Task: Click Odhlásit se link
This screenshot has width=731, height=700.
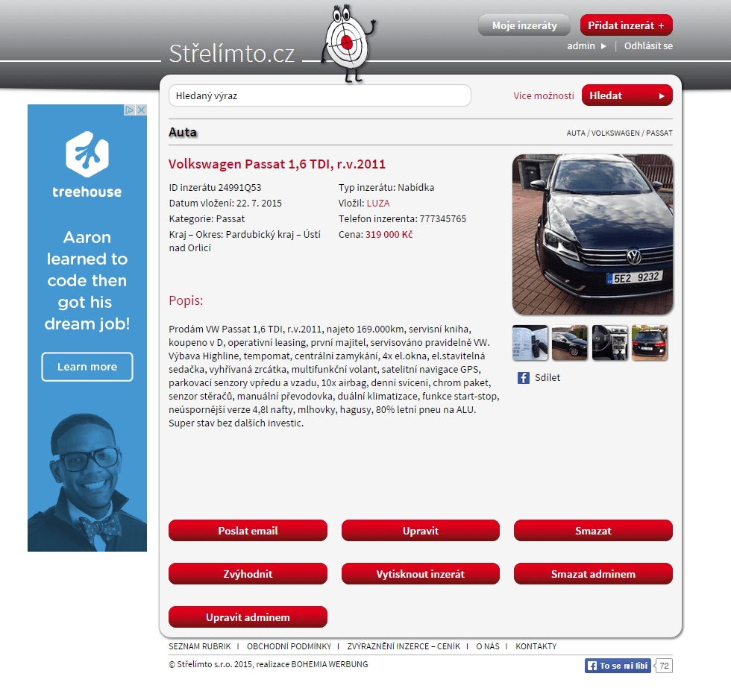Action: (648, 45)
